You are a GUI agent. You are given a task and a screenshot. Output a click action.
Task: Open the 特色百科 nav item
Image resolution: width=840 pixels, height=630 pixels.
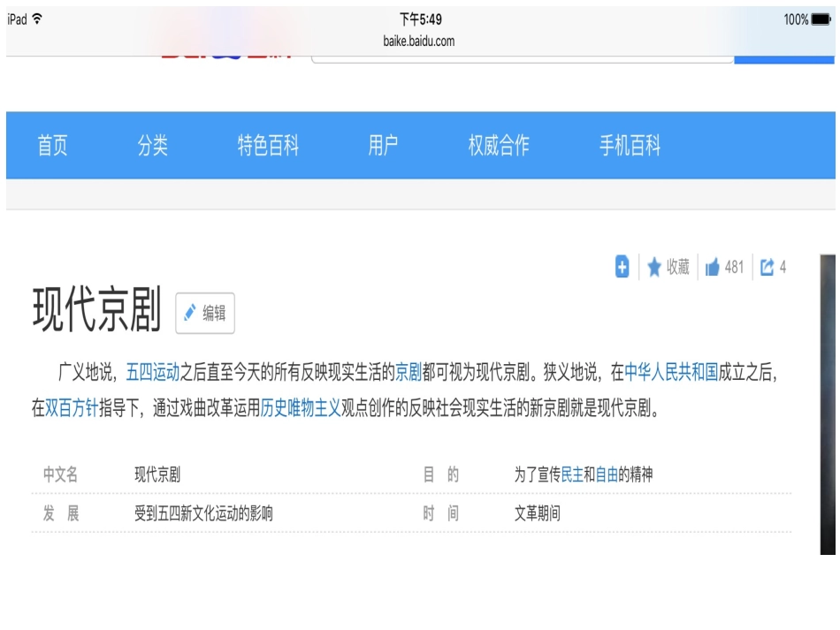[x=268, y=146]
